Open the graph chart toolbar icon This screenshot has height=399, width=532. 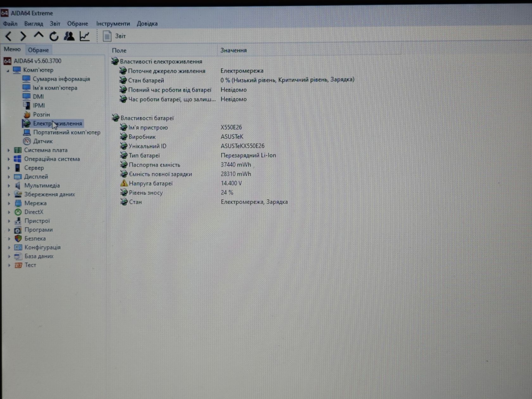pos(85,36)
